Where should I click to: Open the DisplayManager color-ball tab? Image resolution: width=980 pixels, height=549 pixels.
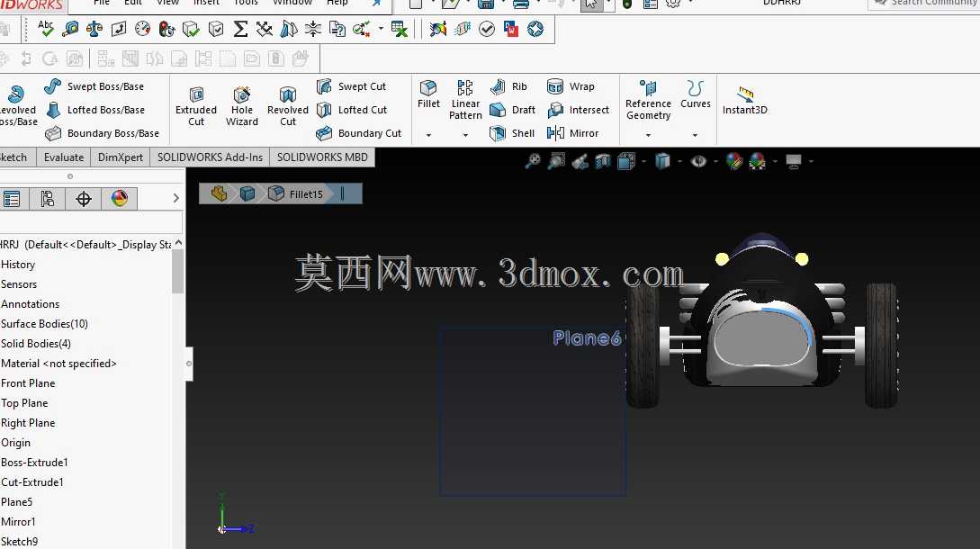pos(120,199)
